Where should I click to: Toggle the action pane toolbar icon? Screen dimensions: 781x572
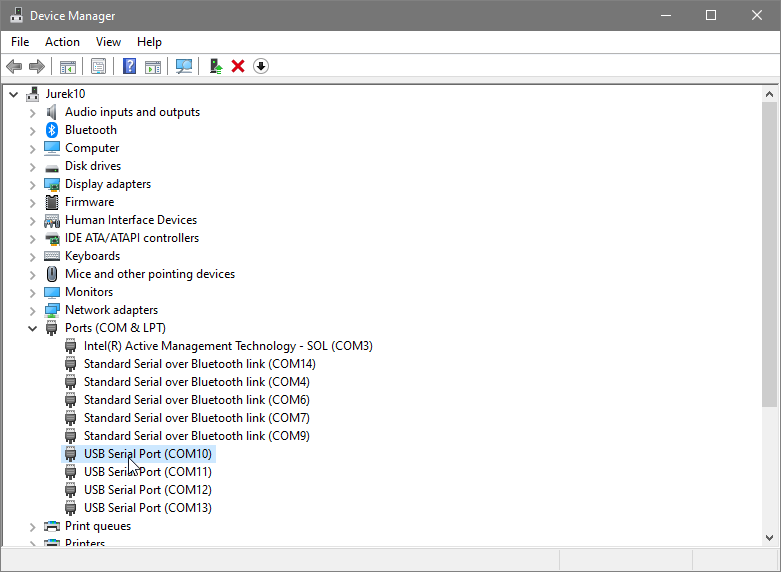pos(153,66)
